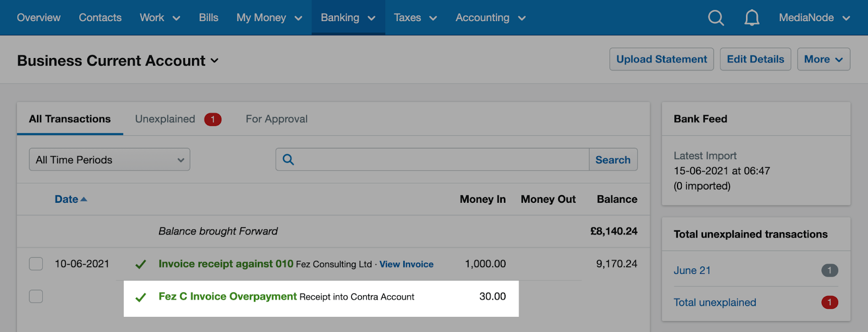This screenshot has width=868, height=332.
Task: Click green checkmark beside Fez C Invoice Overpayment
Action: click(x=141, y=297)
